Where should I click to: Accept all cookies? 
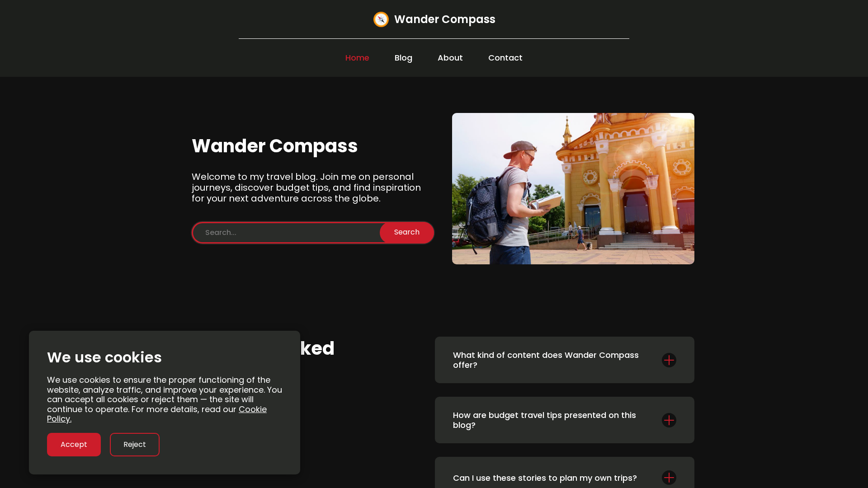74,445
